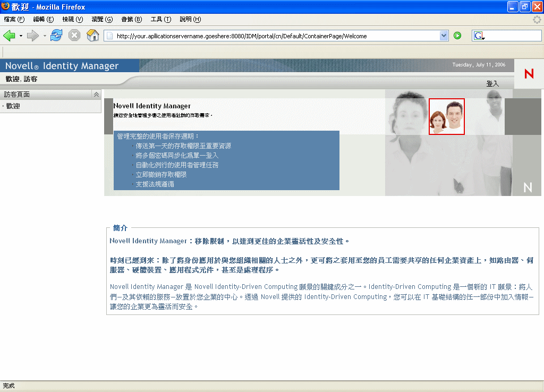This screenshot has width=544, height=392.
Task: Open the 工具 (T) menu
Action: point(160,20)
